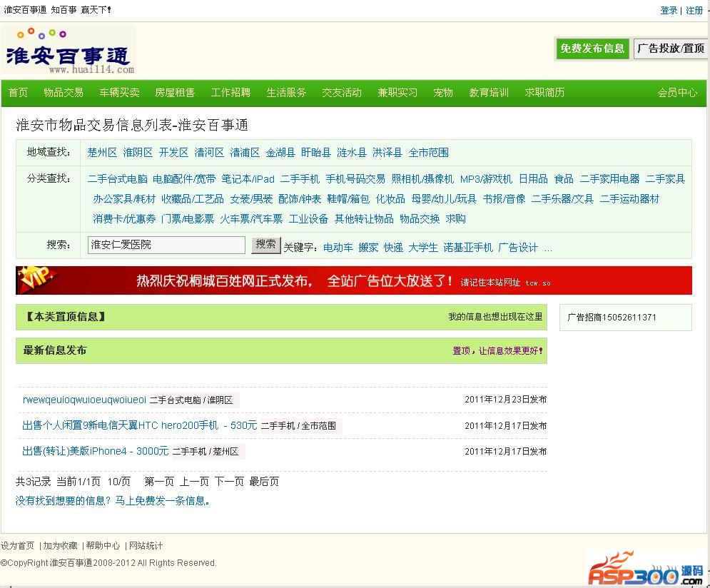Select the 全市范围 region filter
710x588 pixels.
(428, 153)
